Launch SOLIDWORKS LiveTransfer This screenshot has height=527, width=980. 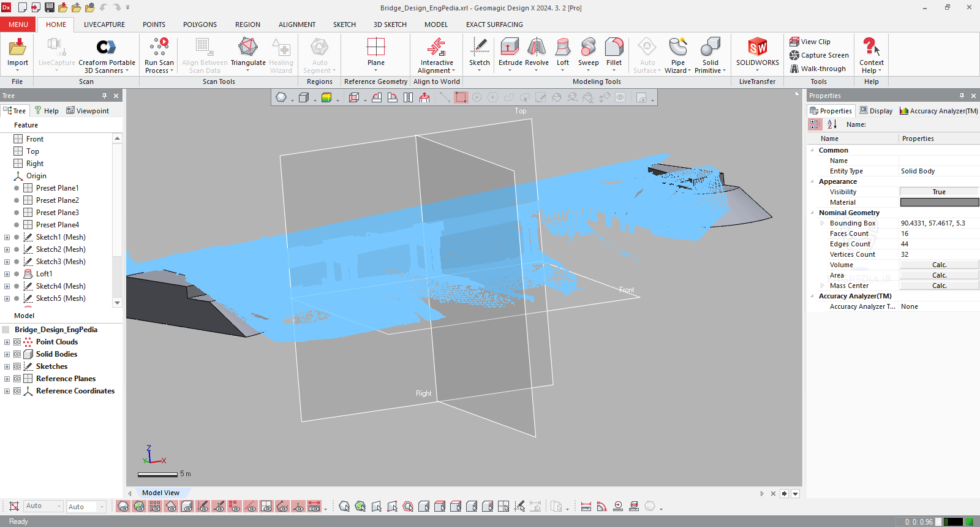(758, 51)
